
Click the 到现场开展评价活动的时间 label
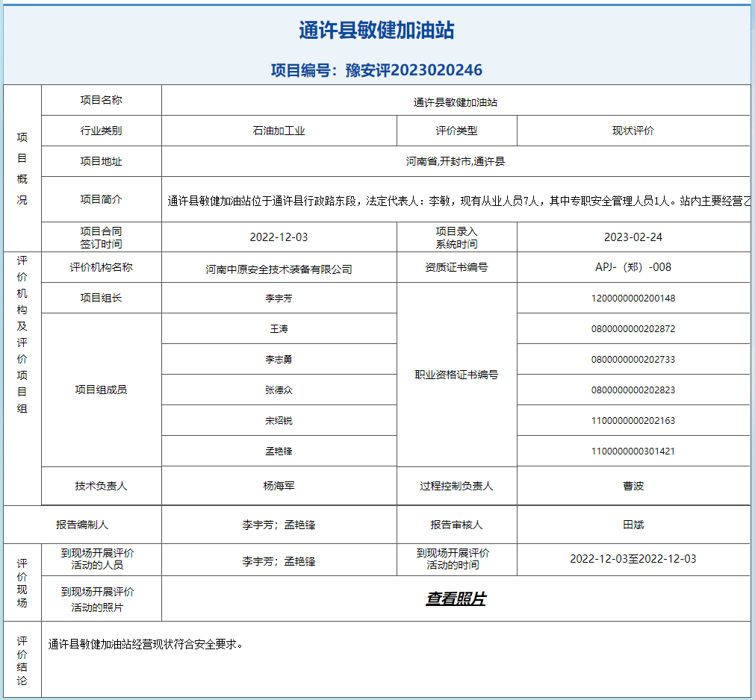coord(453,559)
